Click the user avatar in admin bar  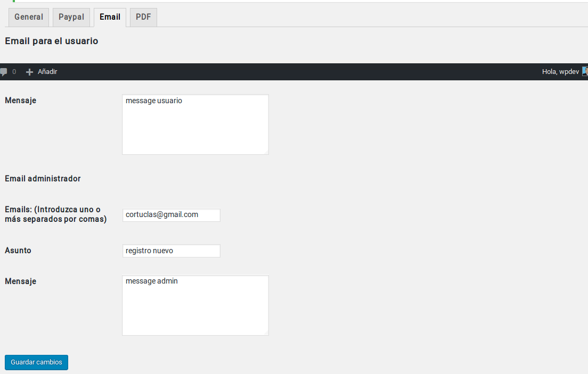585,71
